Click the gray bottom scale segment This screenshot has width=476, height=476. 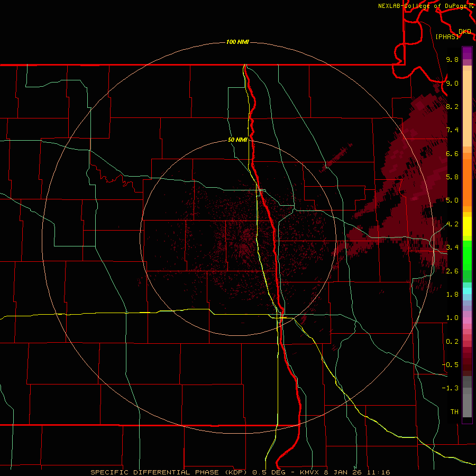pyautogui.click(x=467, y=406)
